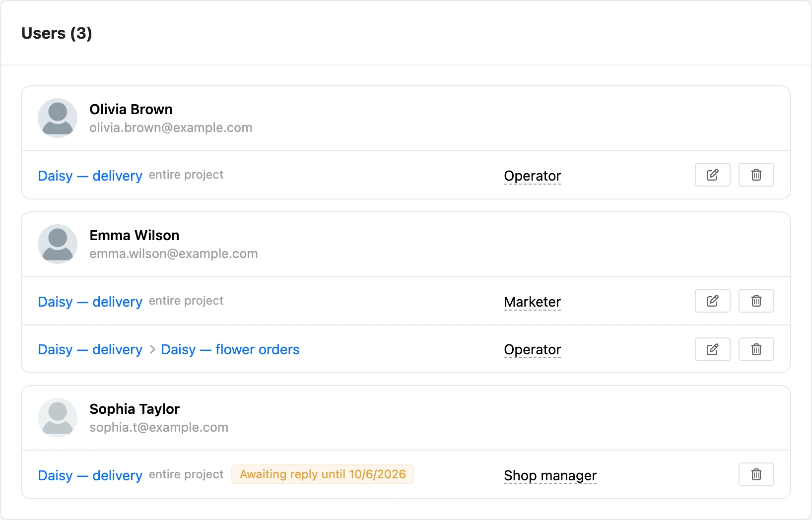Delete Emma Wilson's Marketer access
812x520 pixels.
756,301
